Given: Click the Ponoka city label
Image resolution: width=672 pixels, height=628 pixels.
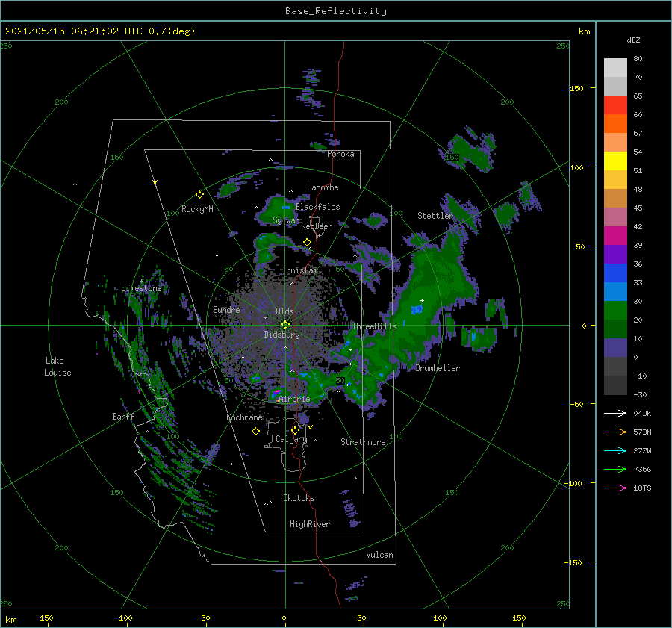Looking at the screenshot, I should (x=340, y=154).
